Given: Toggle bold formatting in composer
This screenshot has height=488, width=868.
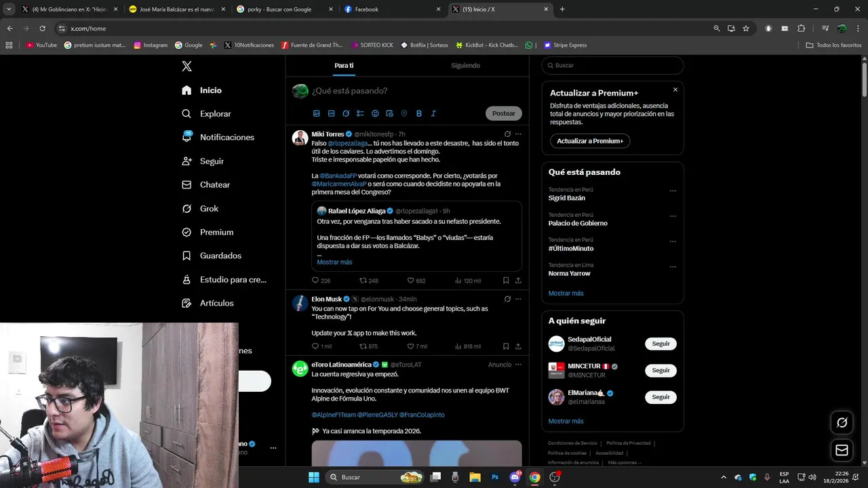Looking at the screenshot, I should 419,113.
